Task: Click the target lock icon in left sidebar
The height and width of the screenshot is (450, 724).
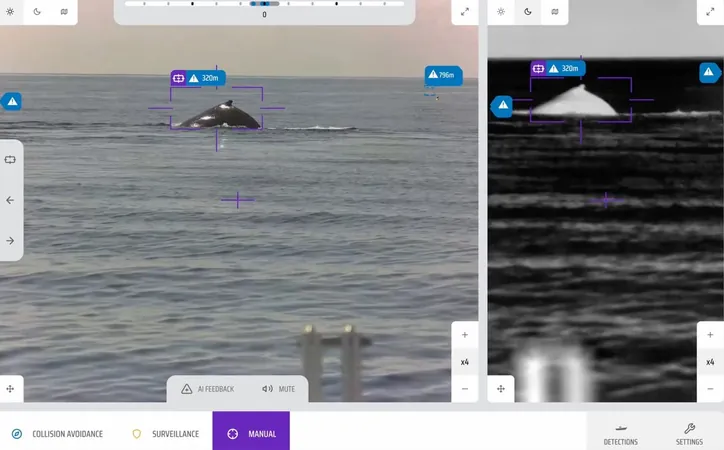Action: click(10, 160)
